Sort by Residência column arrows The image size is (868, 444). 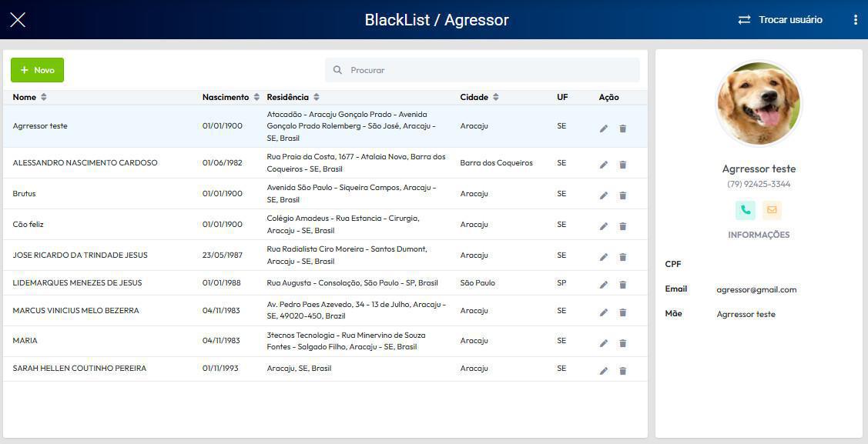coord(316,97)
